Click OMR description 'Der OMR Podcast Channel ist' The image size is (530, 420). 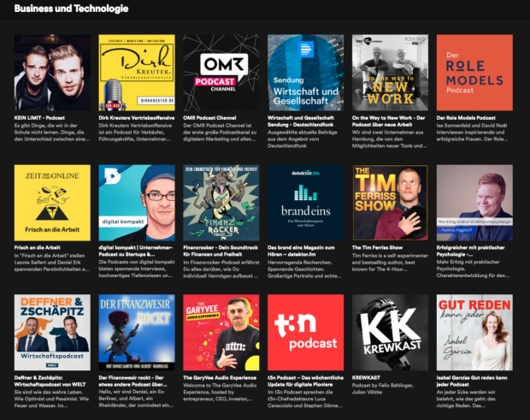pos(220,133)
